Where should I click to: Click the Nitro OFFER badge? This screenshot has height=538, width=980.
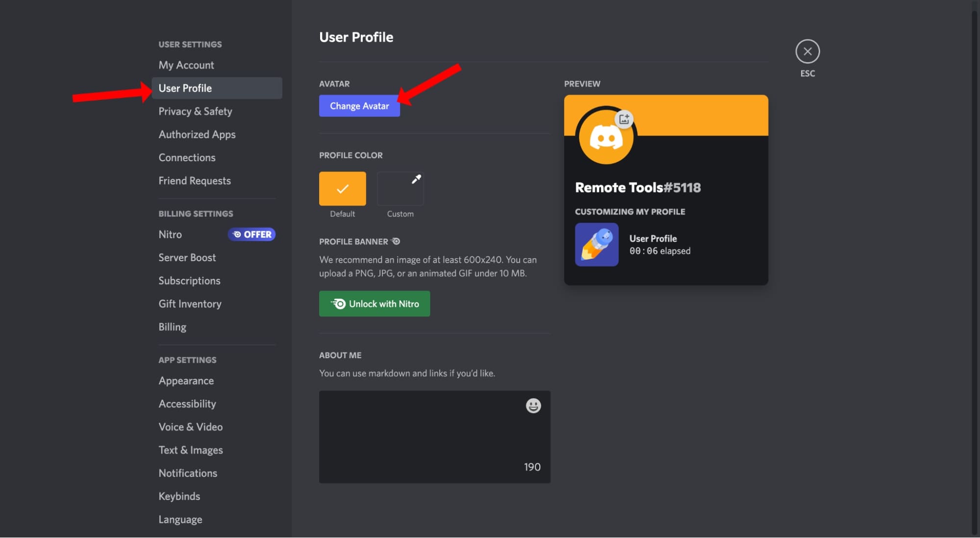click(251, 234)
